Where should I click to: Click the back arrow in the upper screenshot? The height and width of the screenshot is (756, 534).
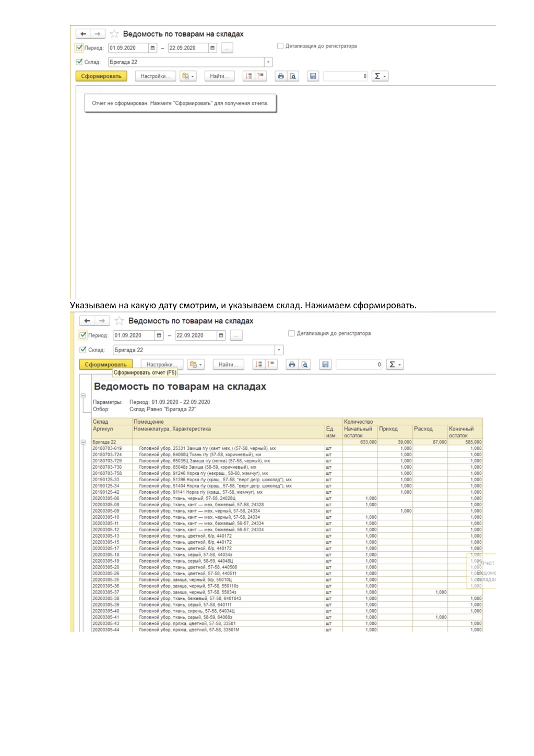(84, 34)
